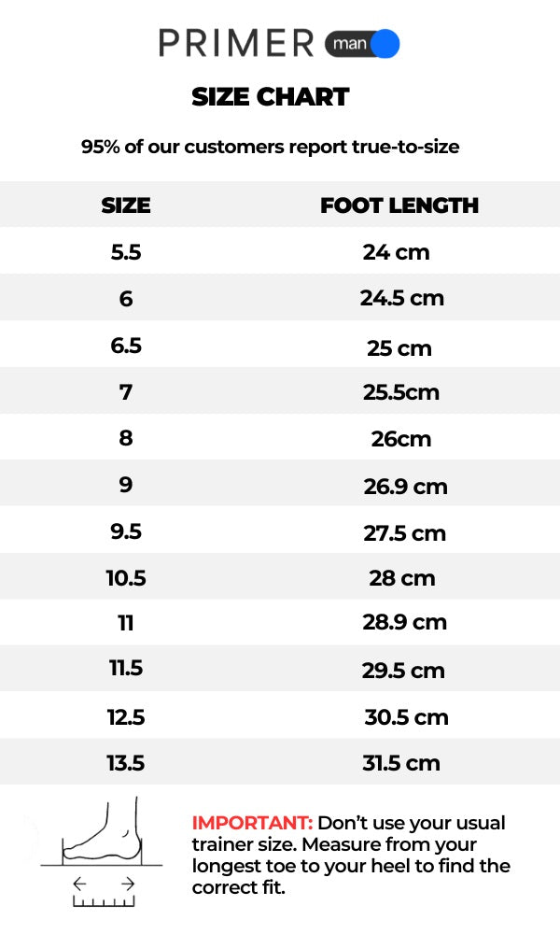Click the PRIMER logo text

(236, 43)
